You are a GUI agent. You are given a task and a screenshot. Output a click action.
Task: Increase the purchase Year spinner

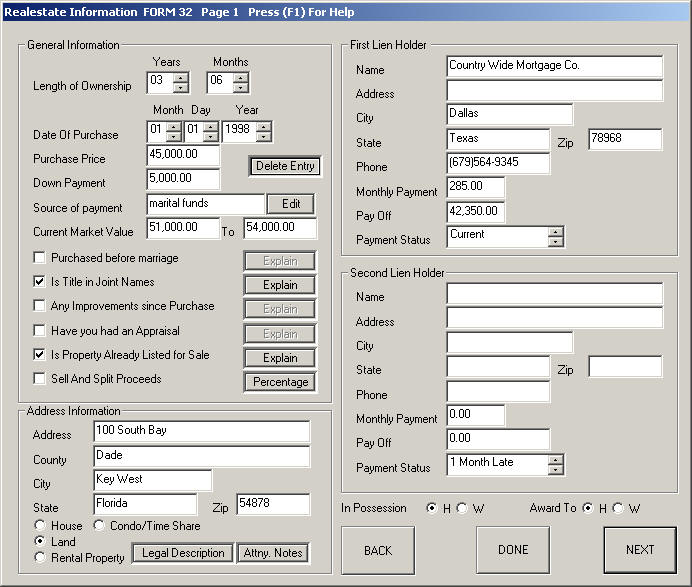coord(263,127)
